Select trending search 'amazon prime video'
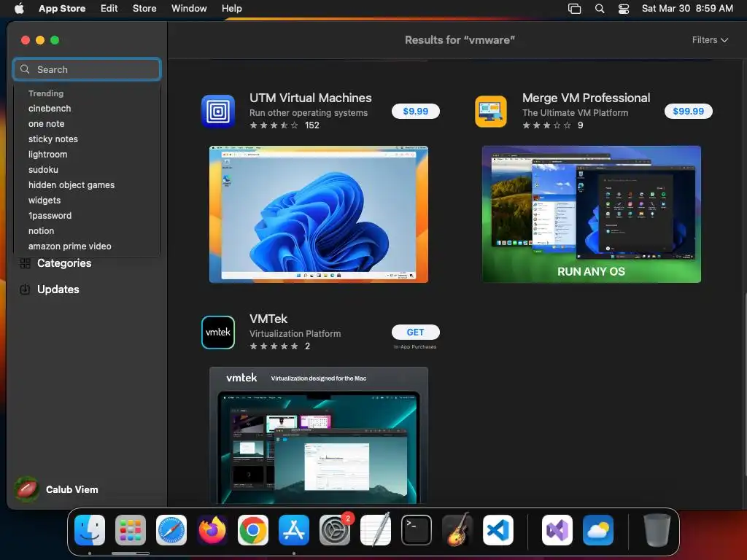 pos(69,246)
